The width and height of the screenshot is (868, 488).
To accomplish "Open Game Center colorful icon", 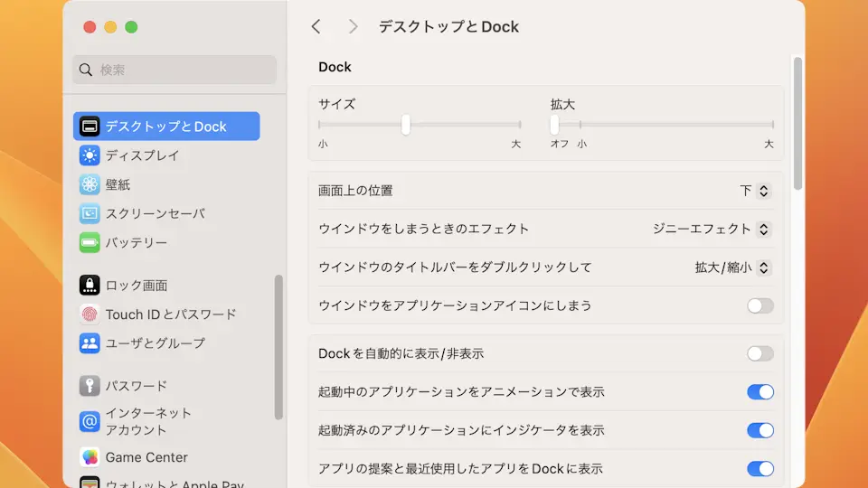I will coord(89,457).
